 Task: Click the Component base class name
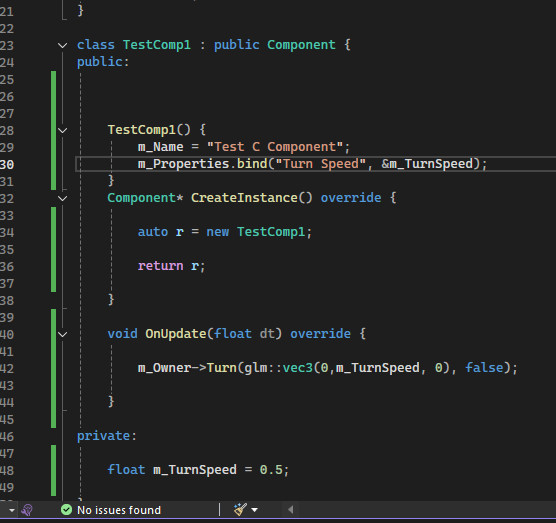pos(301,45)
